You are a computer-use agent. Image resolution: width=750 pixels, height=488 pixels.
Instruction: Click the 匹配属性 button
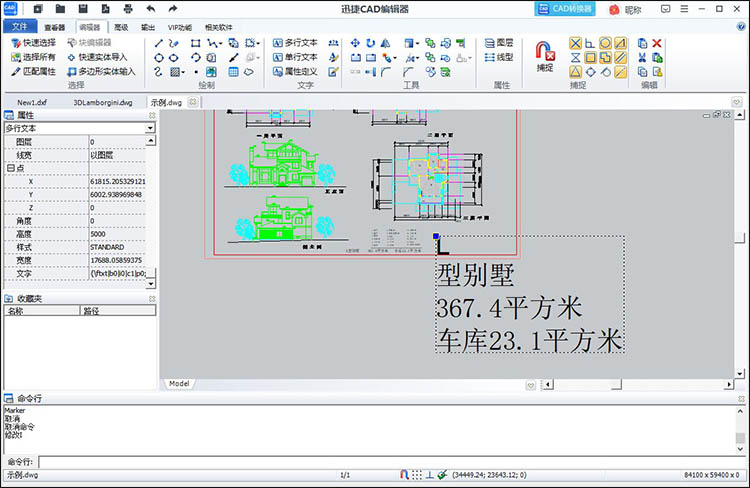(x=33, y=72)
